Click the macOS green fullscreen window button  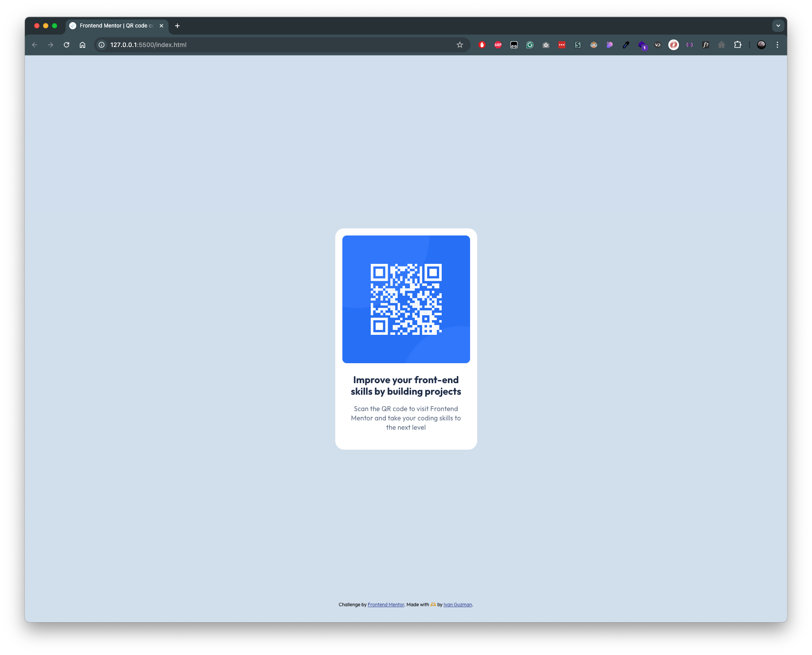55,26
